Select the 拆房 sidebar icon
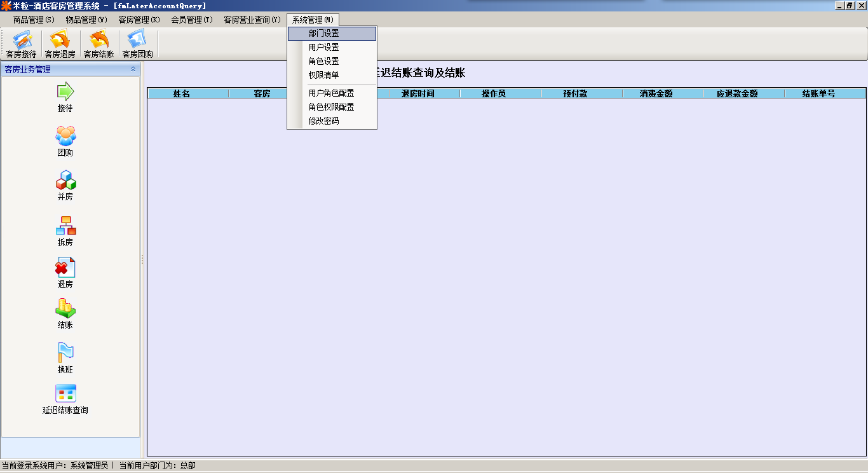Viewport: 868px width, 473px height. coord(65,226)
